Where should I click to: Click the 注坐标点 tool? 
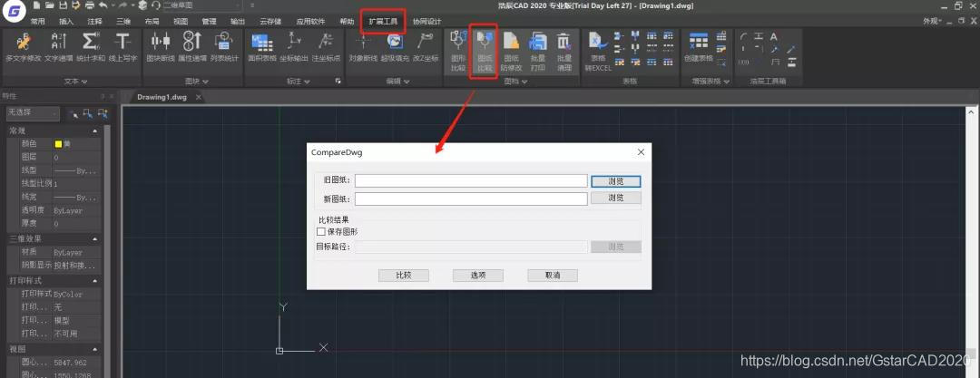(326, 47)
